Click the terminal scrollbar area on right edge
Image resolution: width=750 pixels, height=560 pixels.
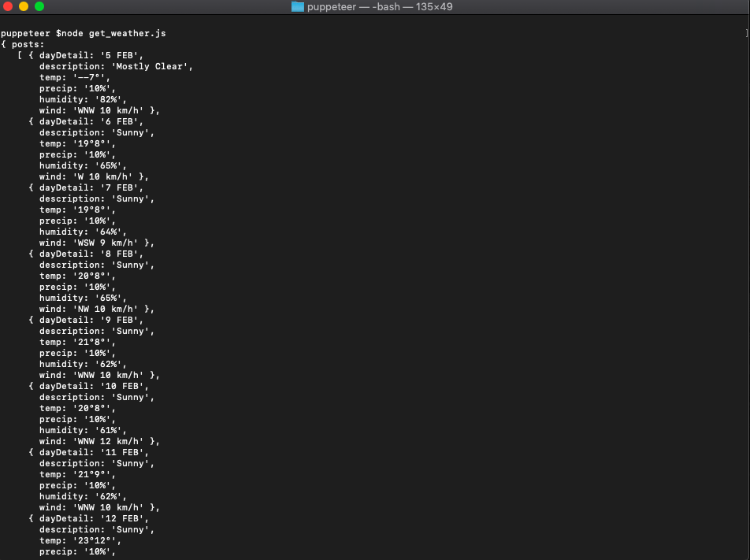pos(747,276)
